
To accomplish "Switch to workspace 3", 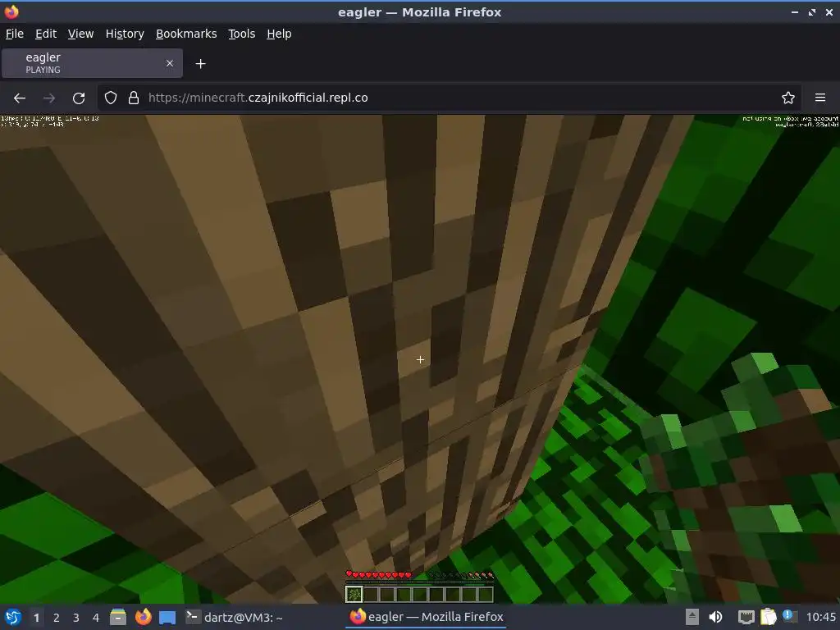I will 76,618.
